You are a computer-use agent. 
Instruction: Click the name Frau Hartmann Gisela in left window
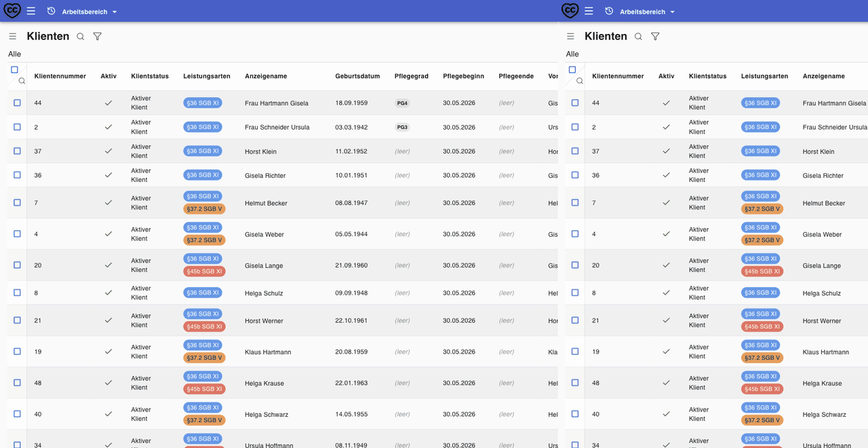[x=277, y=103]
